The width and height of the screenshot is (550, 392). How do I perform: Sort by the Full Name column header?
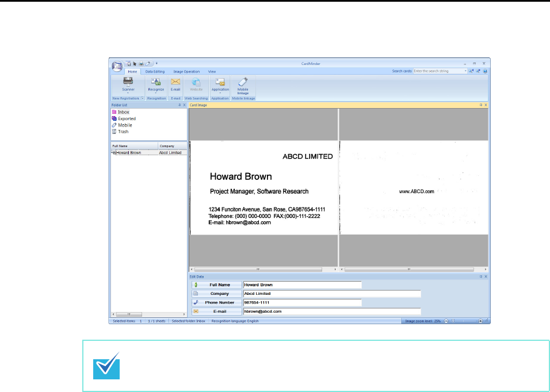pos(135,146)
